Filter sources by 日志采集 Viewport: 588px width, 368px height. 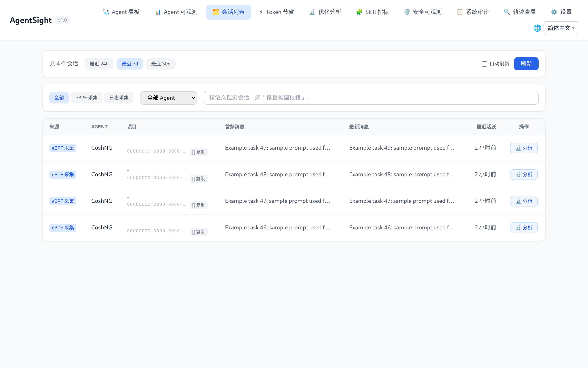tap(119, 98)
